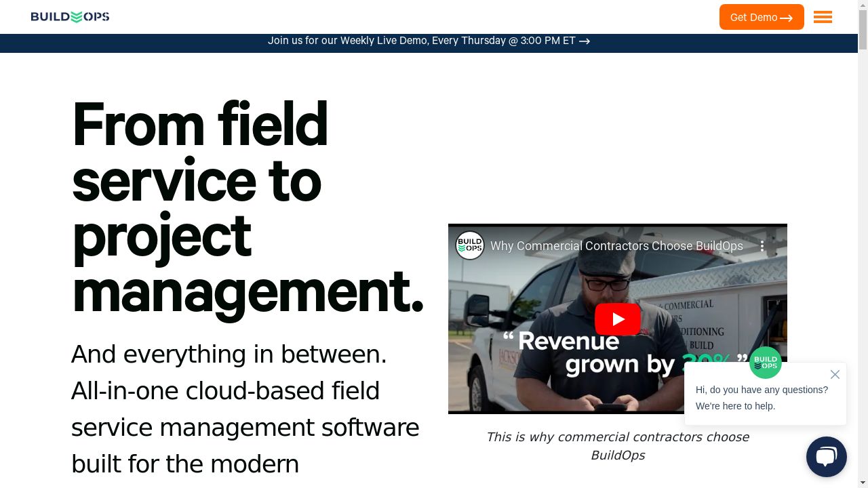The height and width of the screenshot is (488, 868).
Task: Click the 'From field service to project management' headline
Action: tap(248, 207)
